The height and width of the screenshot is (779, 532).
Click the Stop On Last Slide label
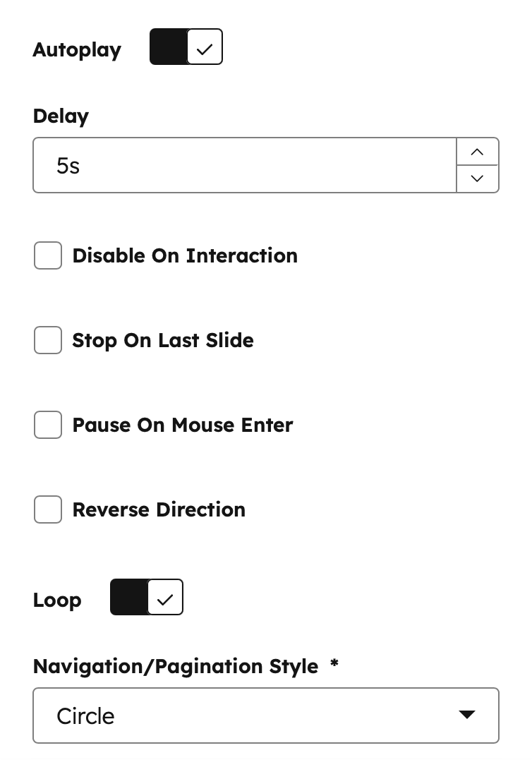[163, 341]
